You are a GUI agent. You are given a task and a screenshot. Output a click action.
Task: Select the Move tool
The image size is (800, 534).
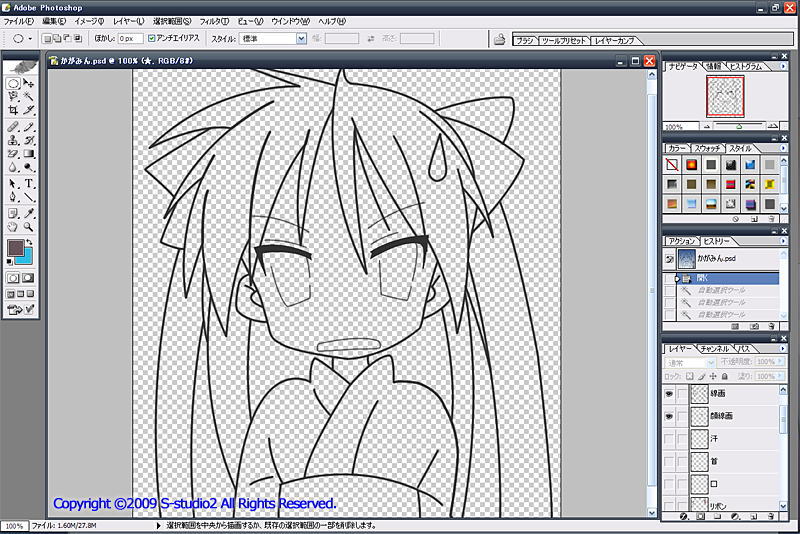tap(30, 84)
